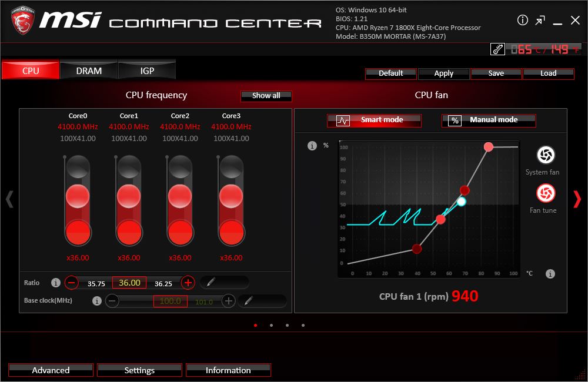588x382 pixels.
Task: Click the fan curve point near 62%
Action: click(465, 190)
